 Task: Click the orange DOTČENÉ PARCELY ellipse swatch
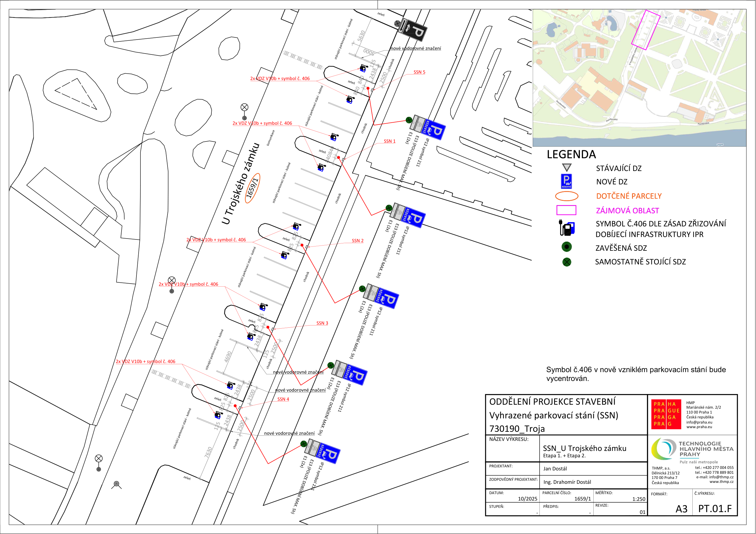pos(567,196)
